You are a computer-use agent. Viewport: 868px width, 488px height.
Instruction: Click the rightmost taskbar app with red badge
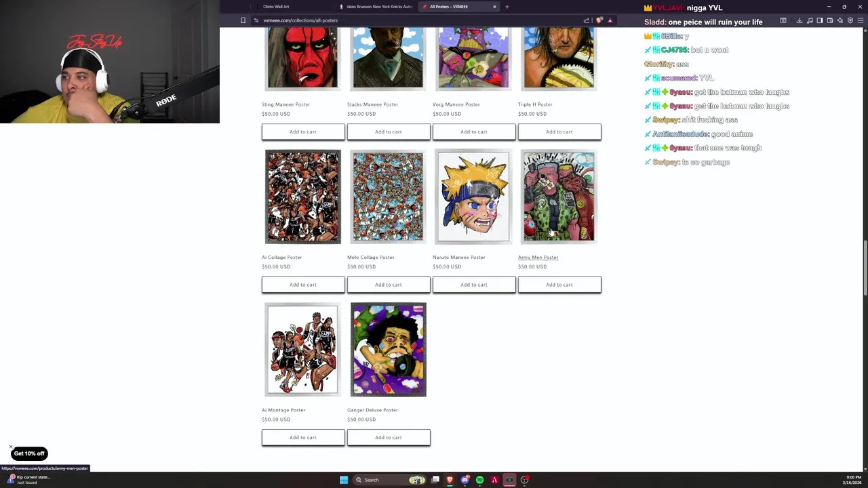pos(525,480)
